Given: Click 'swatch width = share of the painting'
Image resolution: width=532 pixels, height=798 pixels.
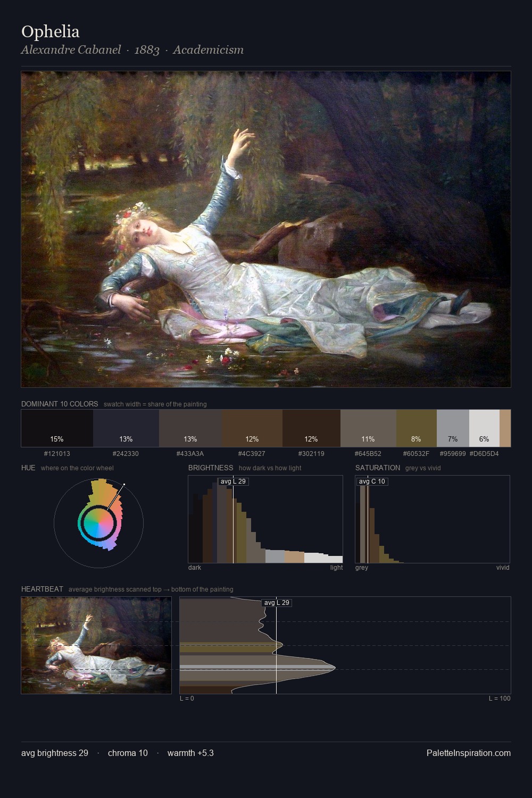Looking at the screenshot, I should (155, 404).
